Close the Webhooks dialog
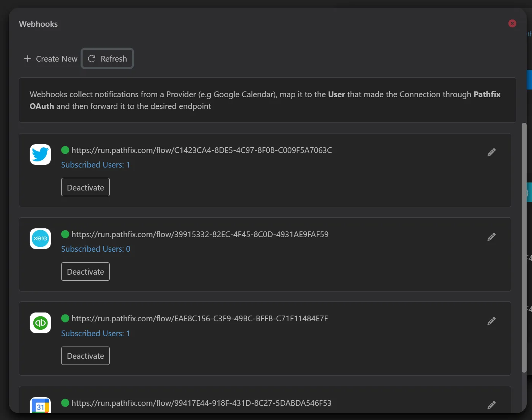The height and width of the screenshot is (420, 532). coord(512,24)
